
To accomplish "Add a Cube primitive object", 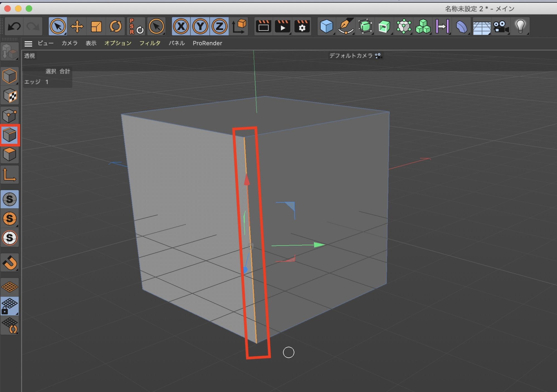I will click(x=326, y=27).
